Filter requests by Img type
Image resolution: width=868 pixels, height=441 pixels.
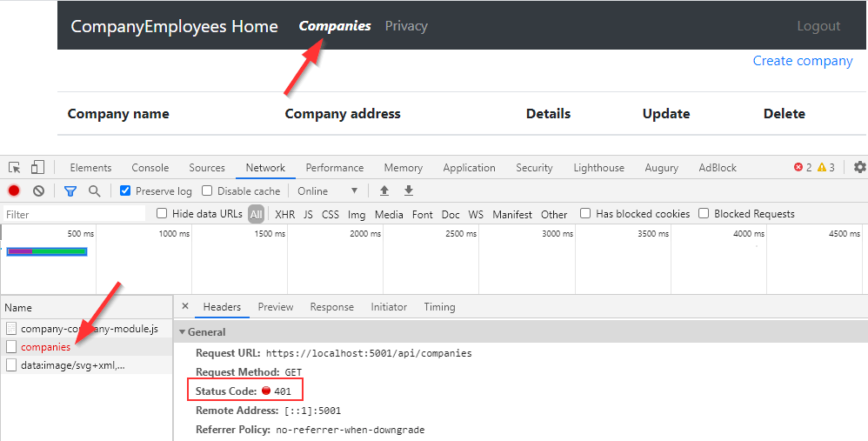pos(357,214)
